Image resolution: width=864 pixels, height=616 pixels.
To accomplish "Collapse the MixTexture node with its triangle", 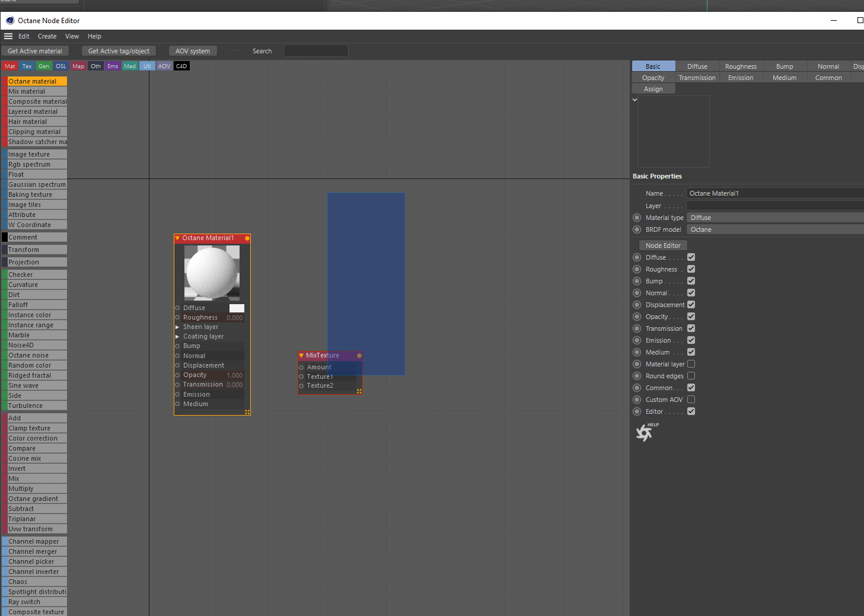I will [x=301, y=356].
